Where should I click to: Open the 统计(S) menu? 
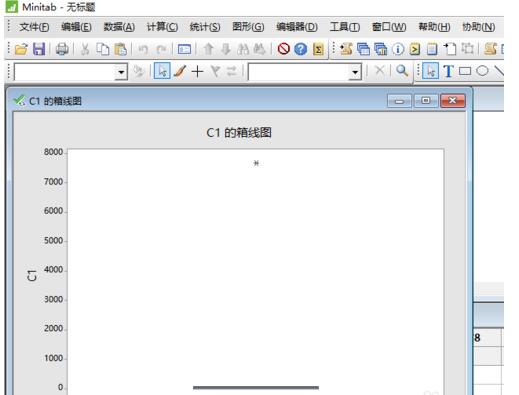point(205,27)
